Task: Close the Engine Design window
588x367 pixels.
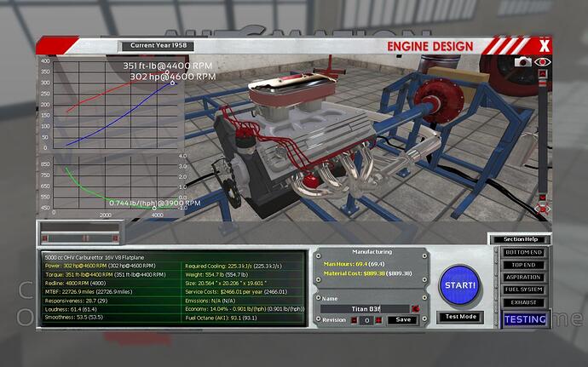Action: click(x=545, y=44)
